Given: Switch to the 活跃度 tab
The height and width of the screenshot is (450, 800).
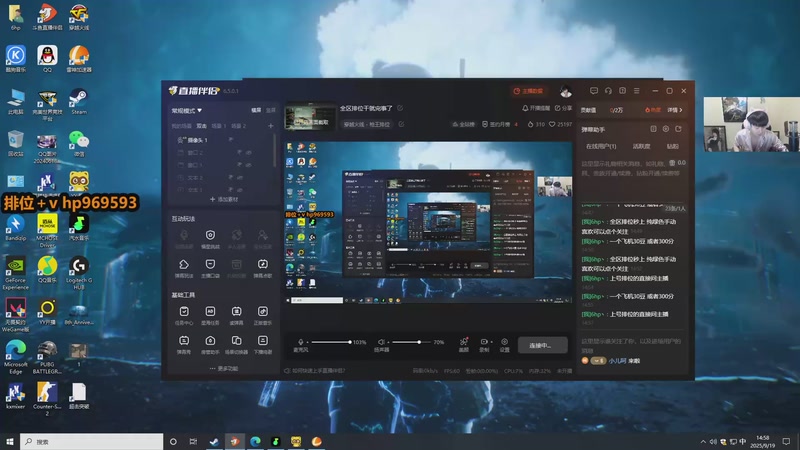Looking at the screenshot, I should 641,146.
